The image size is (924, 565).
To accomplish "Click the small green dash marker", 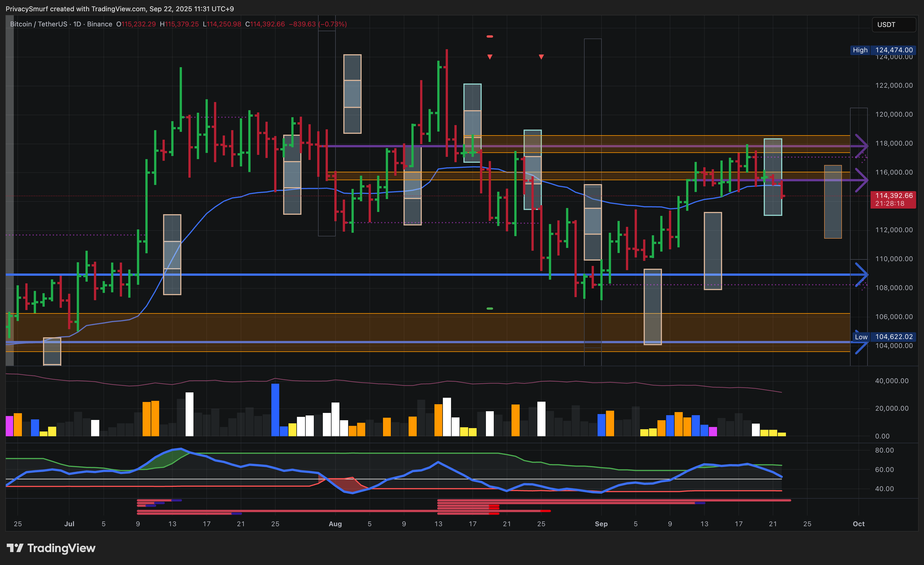I will pyautogui.click(x=490, y=309).
